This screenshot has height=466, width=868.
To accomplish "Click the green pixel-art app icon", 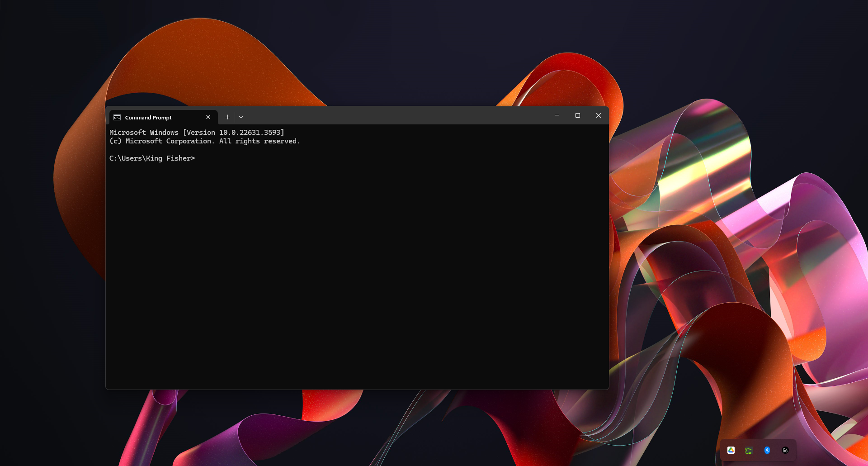I will [x=749, y=450].
